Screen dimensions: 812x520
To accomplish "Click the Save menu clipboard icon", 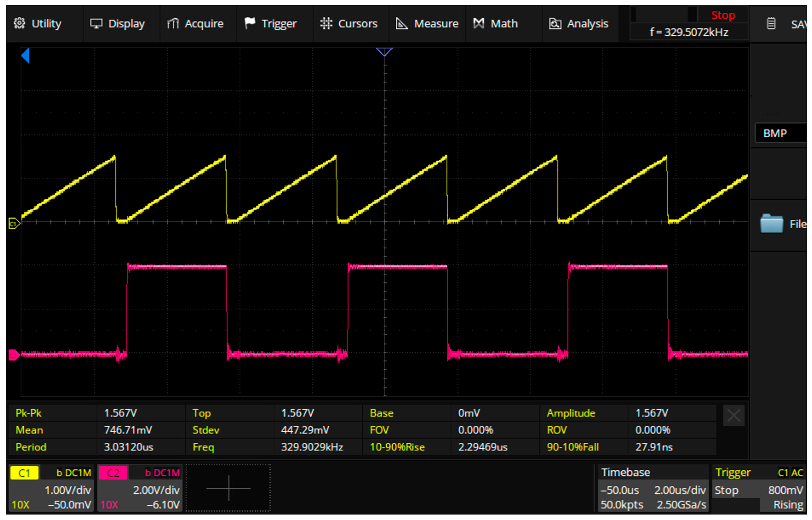I will tap(771, 24).
